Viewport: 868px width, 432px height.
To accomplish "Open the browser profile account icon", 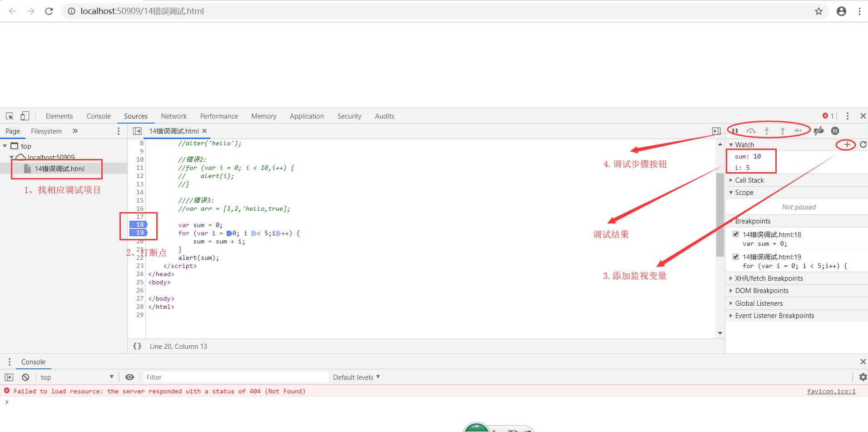I will click(x=841, y=11).
